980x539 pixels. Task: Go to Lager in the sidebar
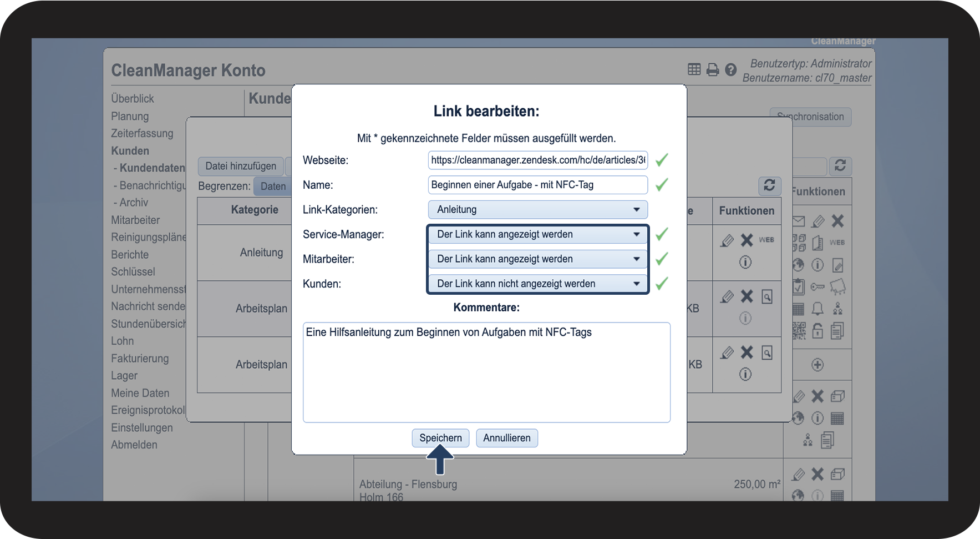pos(124,375)
